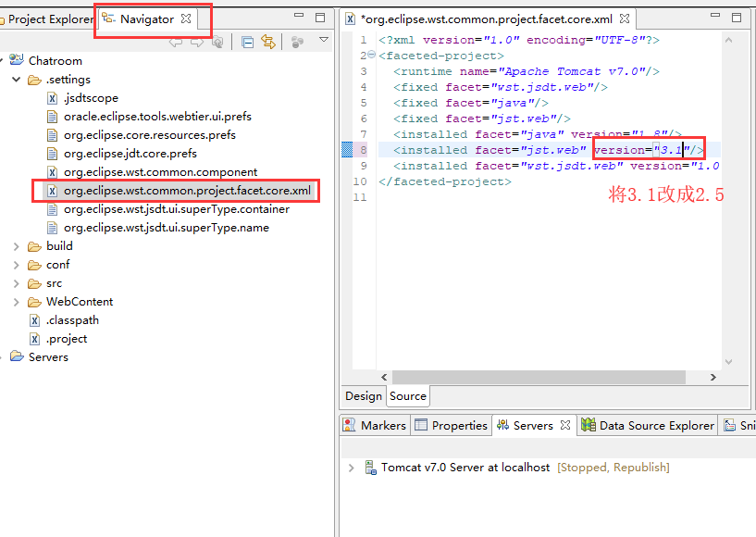This screenshot has height=537, width=756.
Task: Select org.eclipse.wst.jsdt.ui.superType.name file
Action: (x=167, y=227)
